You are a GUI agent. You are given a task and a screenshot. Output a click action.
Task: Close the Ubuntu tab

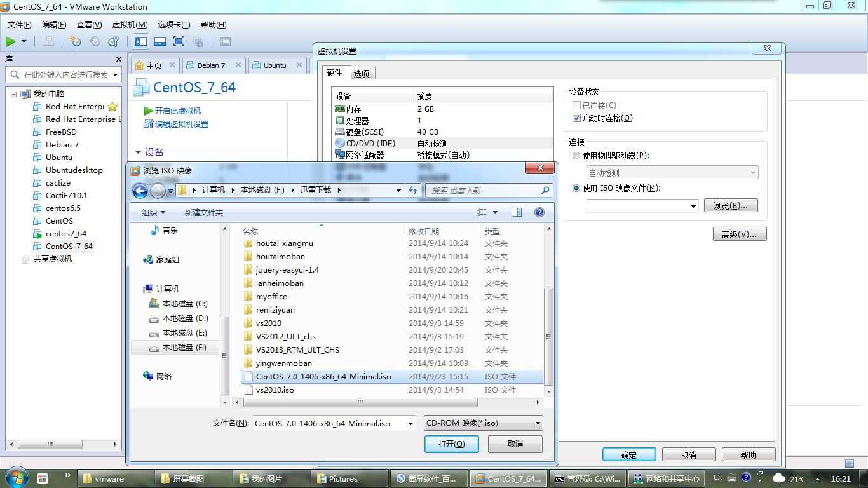click(300, 65)
